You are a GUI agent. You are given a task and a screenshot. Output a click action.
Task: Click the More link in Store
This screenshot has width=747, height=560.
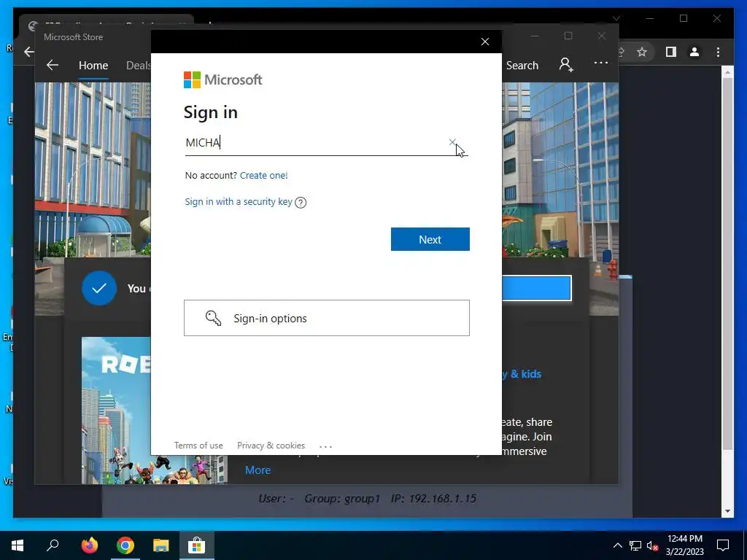tap(258, 470)
